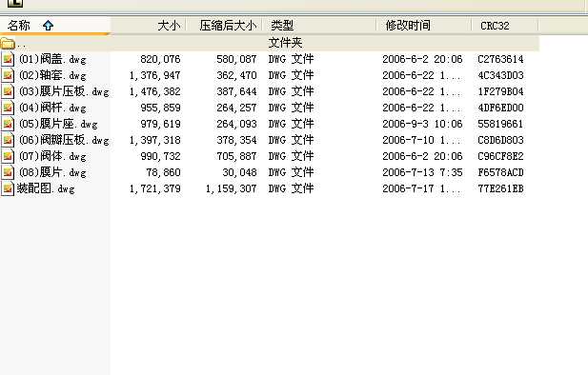The image size is (588, 375).
Task: Click size value 1,397,318
Action: click(x=155, y=140)
